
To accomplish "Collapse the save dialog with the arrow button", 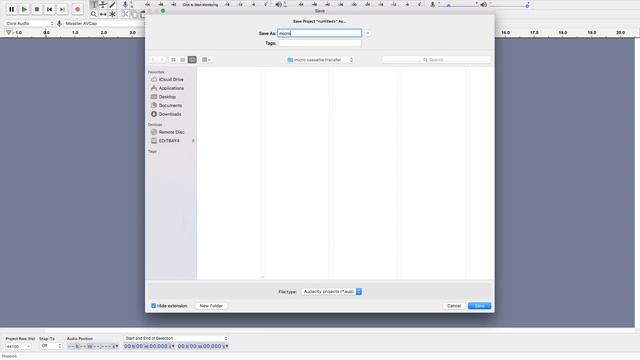I will coord(368,33).
